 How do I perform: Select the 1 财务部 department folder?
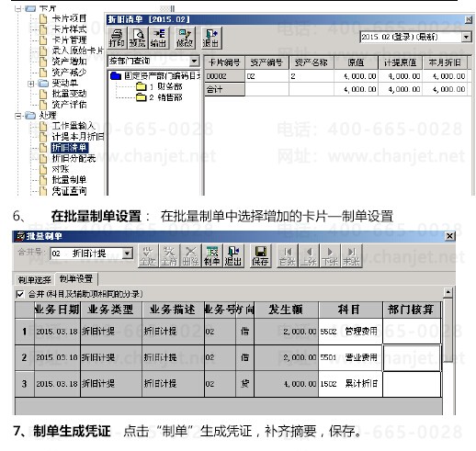pos(159,86)
